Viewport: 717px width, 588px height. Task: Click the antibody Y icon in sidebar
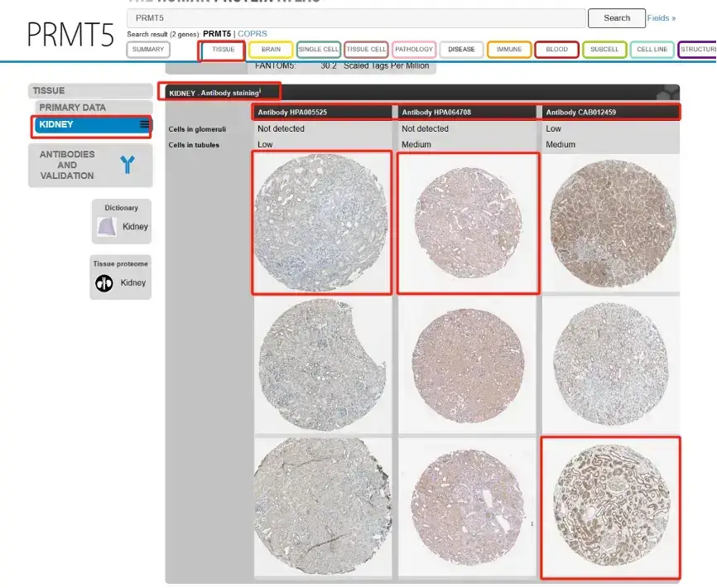128,164
